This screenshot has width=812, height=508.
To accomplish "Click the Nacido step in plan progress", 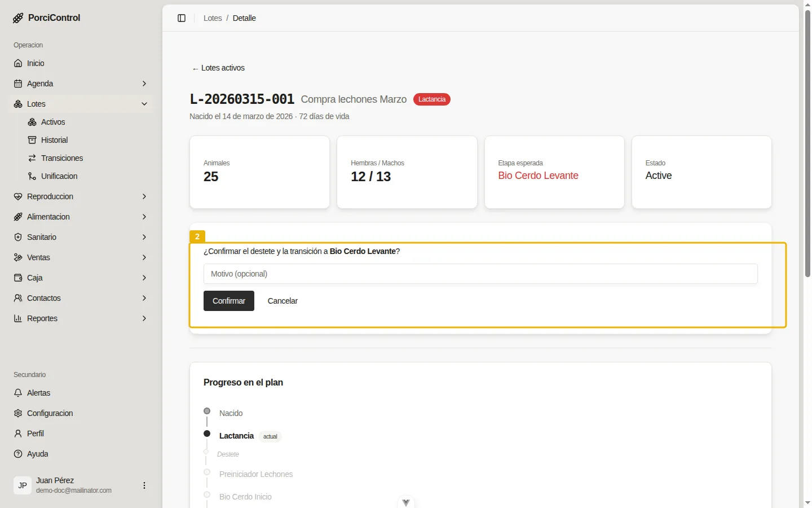I will click(x=231, y=413).
